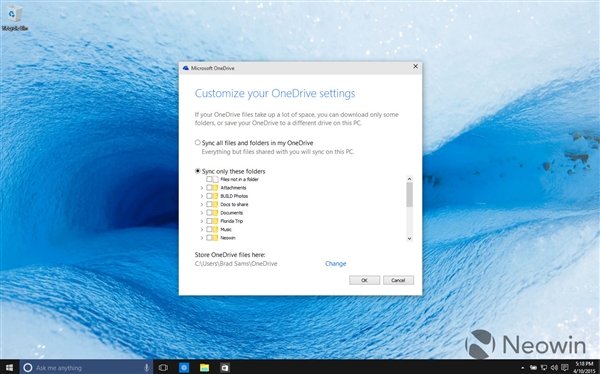Expand the Music folder
This screenshot has width=600, height=374.
(x=202, y=229)
